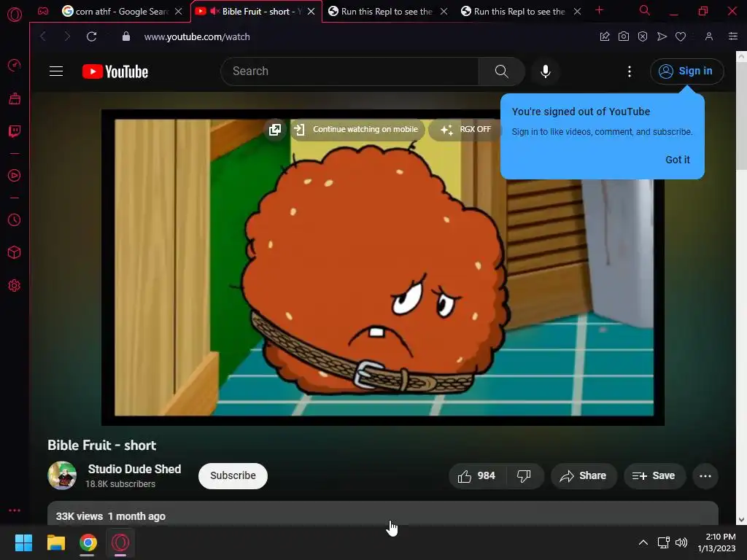
Task: Save video to a playlist
Action: [x=654, y=475]
